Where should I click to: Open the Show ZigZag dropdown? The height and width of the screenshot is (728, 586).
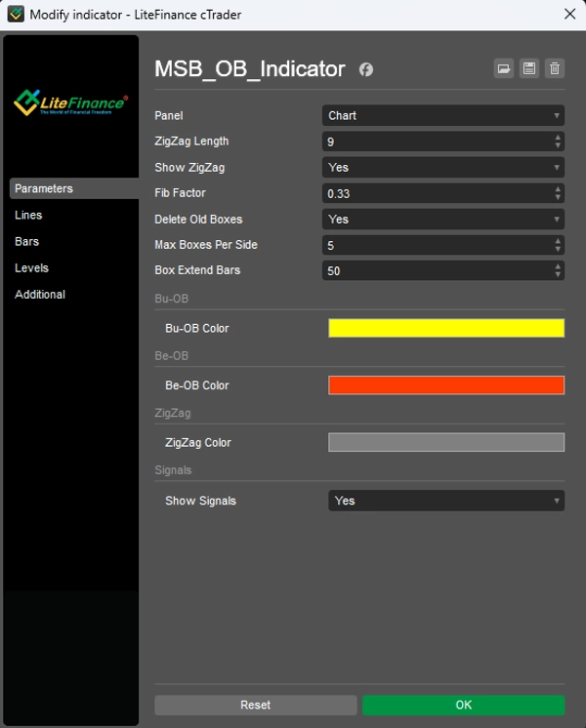pyautogui.click(x=442, y=168)
